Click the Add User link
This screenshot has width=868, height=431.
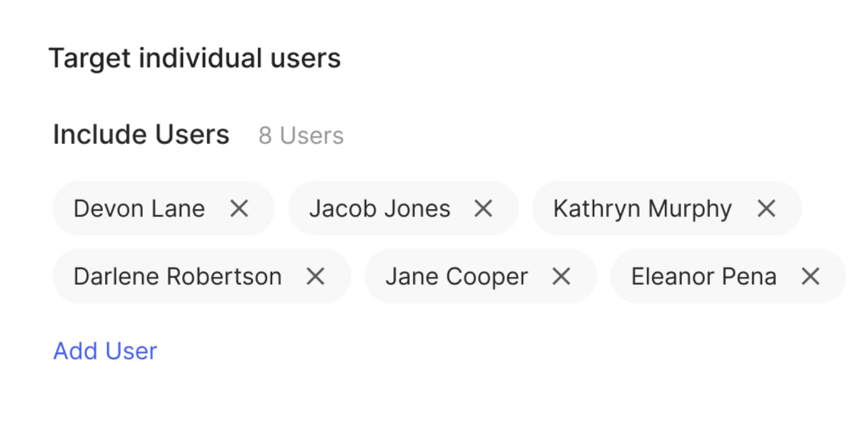point(105,351)
